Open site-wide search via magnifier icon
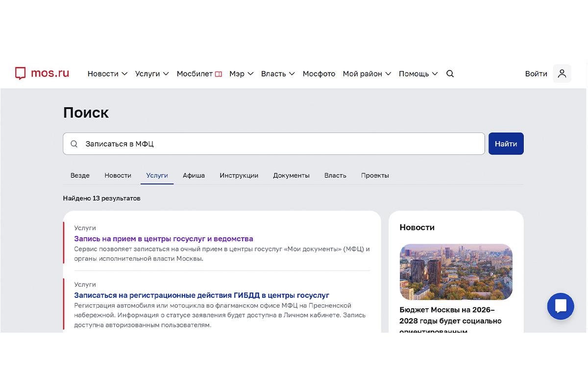The width and height of the screenshot is (588, 392). point(450,73)
